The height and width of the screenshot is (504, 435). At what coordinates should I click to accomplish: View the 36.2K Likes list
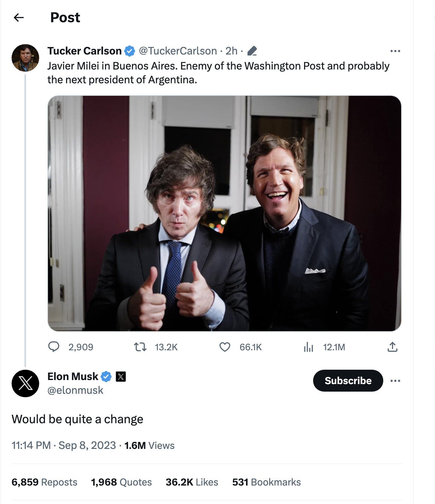point(192,482)
